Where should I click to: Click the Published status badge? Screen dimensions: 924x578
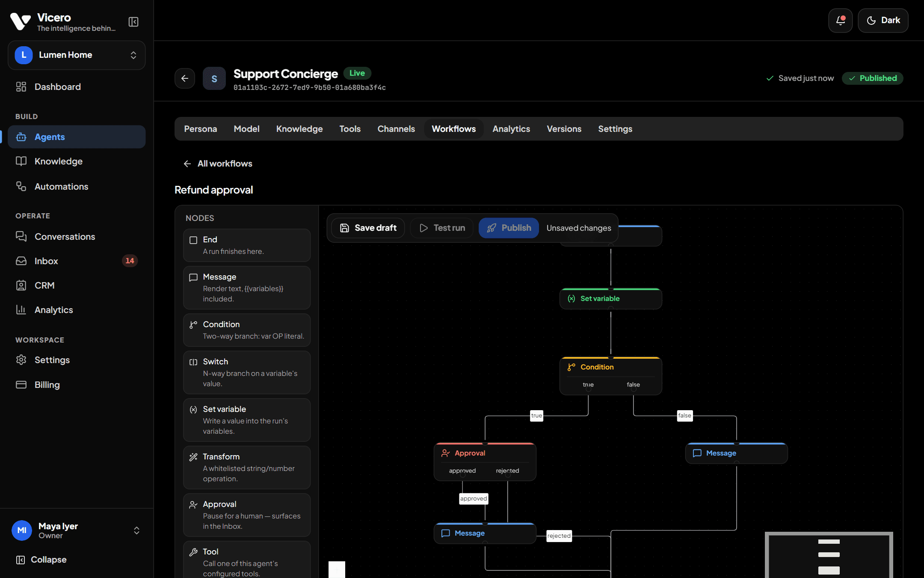pos(873,78)
